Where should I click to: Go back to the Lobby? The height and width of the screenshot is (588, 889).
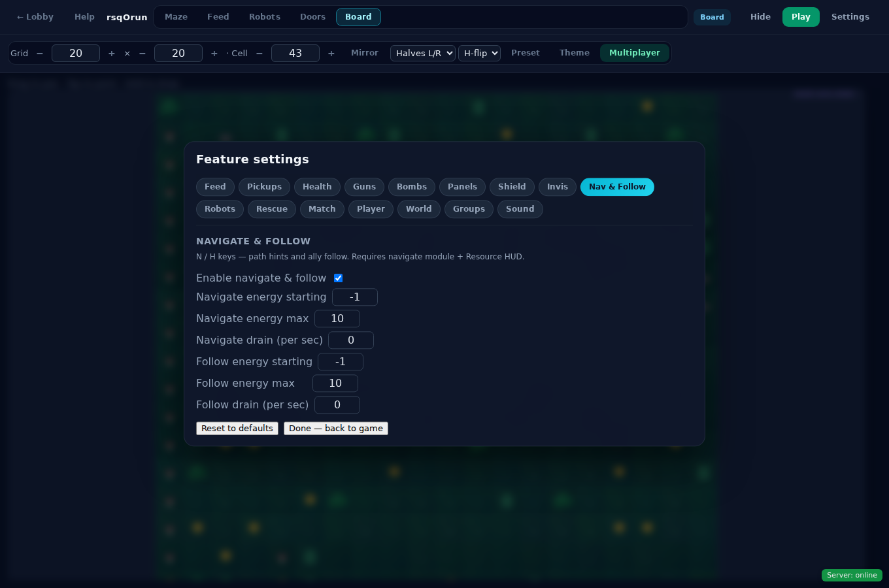coord(35,17)
